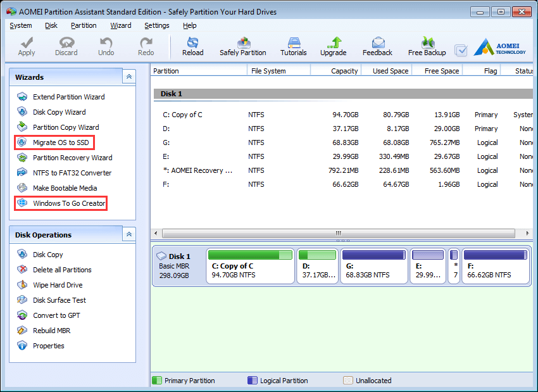Screen dimensions: 538x392
Task: Select small asterisk recovery partition block
Action: 454,266
